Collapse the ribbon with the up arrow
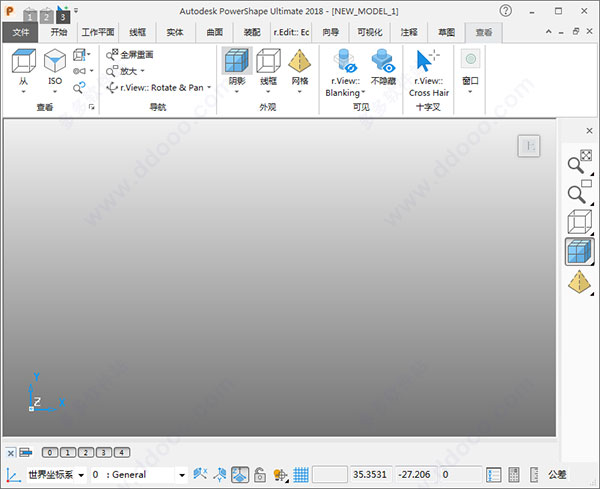 pyautogui.click(x=549, y=32)
